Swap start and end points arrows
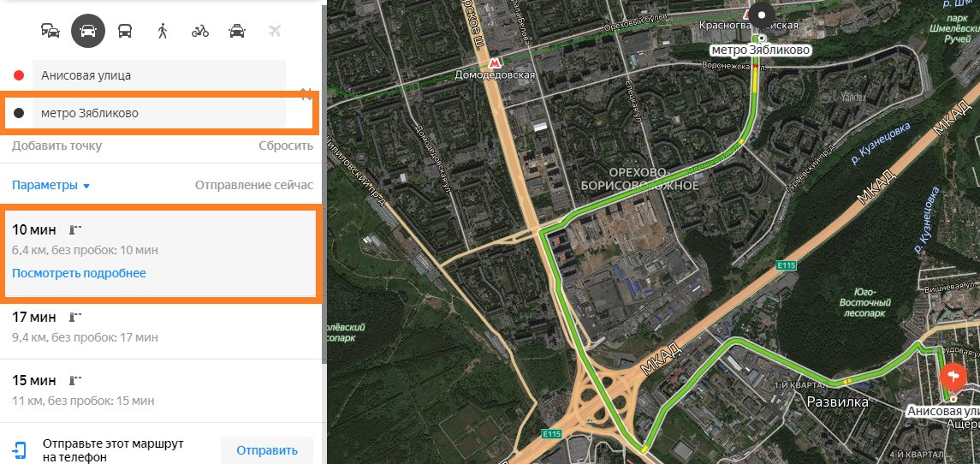Screen dimensions: 980x464 306,94
